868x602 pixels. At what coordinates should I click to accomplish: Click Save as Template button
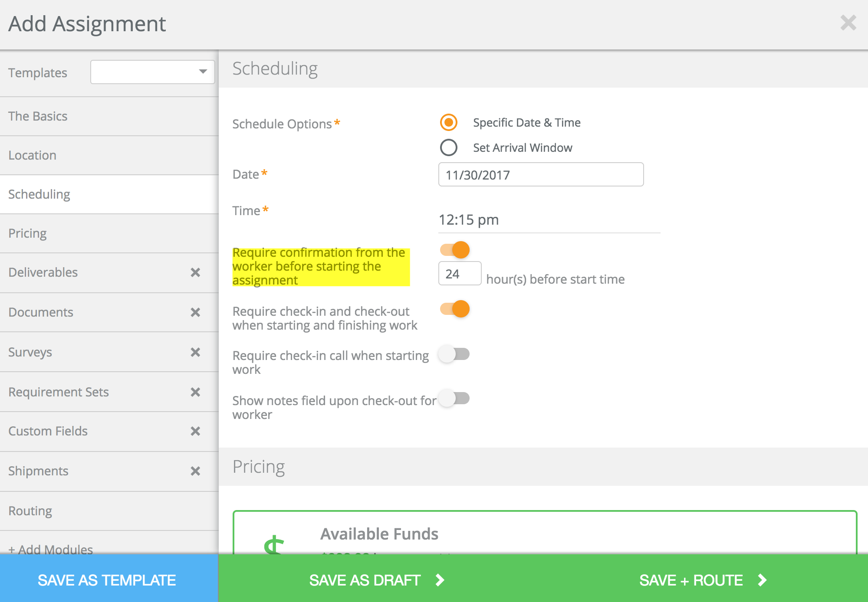[107, 580]
